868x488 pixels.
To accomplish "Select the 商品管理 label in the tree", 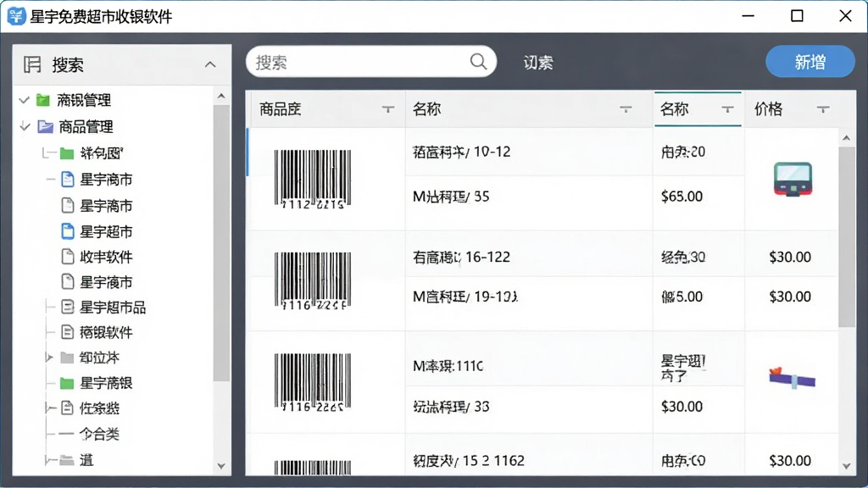I will [86, 127].
